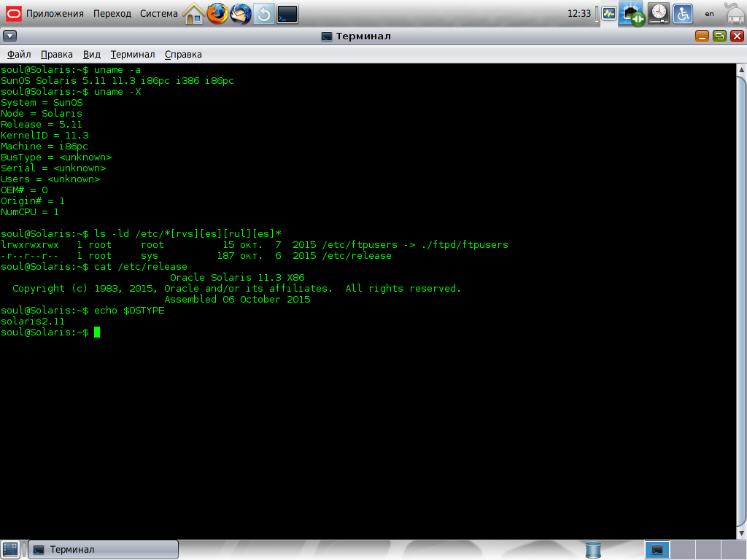This screenshot has width=747, height=560.
Task: Click the 'ls -ld /etc/*' command line
Action: click(x=141, y=234)
